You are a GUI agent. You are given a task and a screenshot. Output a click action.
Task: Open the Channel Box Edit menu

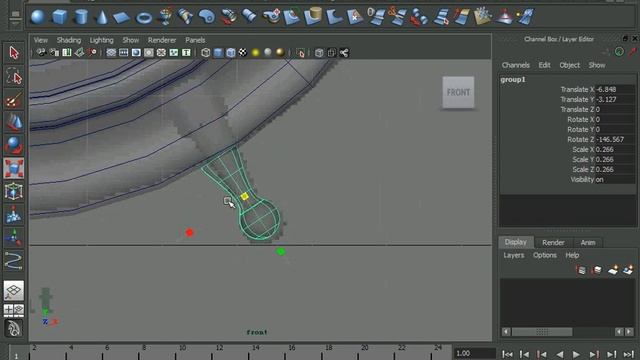pos(544,65)
